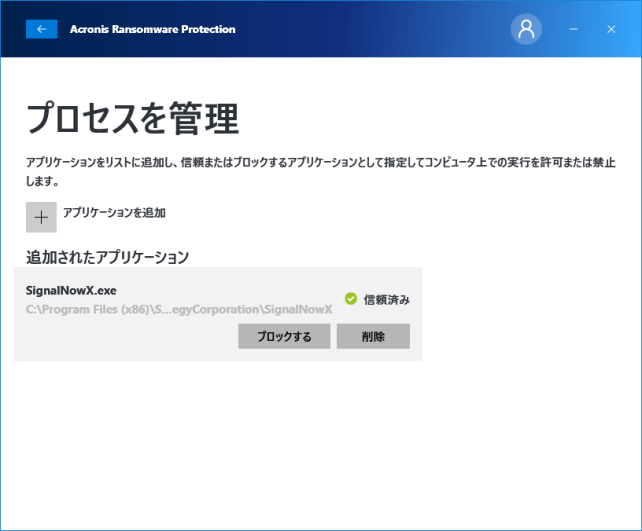Select the SignalNowX.exe file name
642x531 pixels.
pyautogui.click(x=71, y=291)
